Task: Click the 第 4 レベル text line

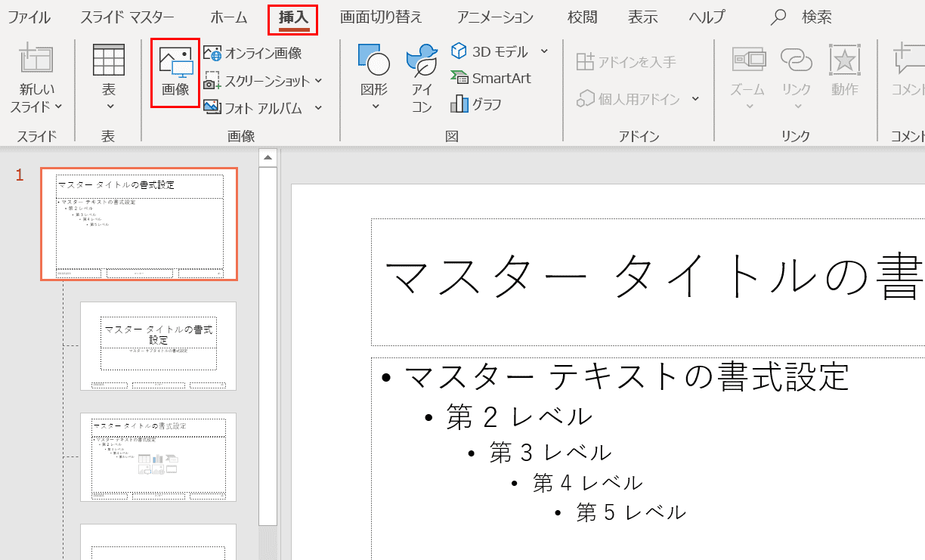Action: [587, 483]
